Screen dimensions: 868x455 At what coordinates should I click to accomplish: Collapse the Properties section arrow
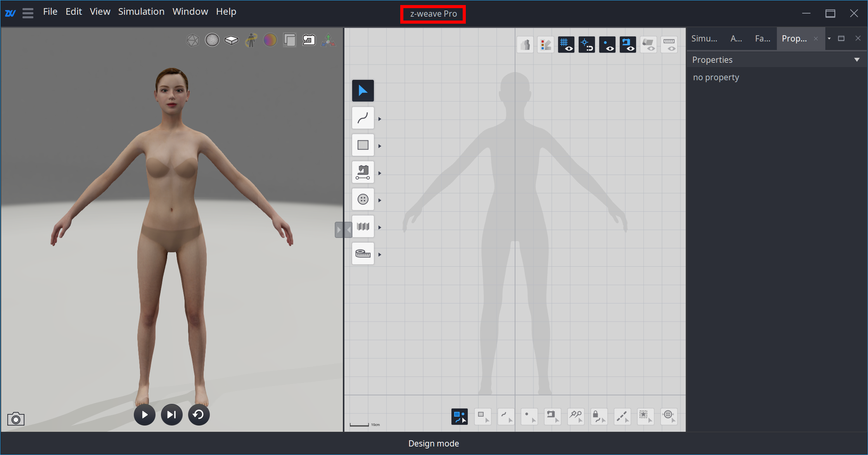coord(857,60)
